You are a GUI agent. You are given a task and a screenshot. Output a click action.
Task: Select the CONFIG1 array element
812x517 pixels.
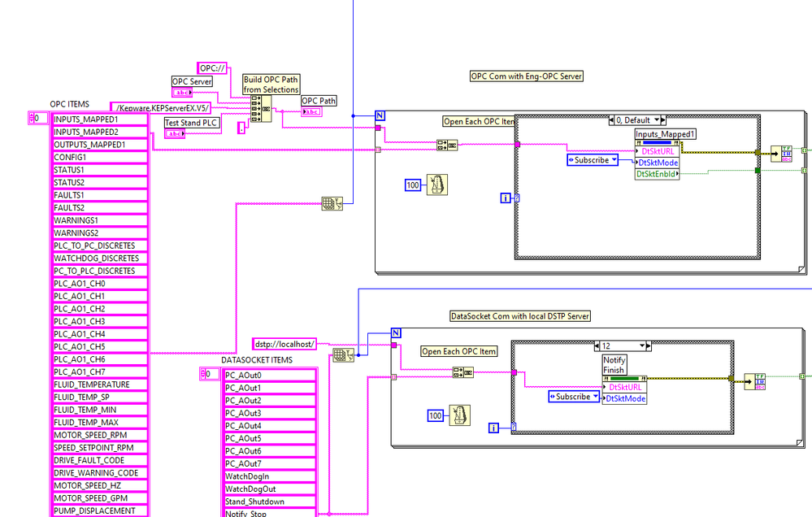(x=100, y=157)
